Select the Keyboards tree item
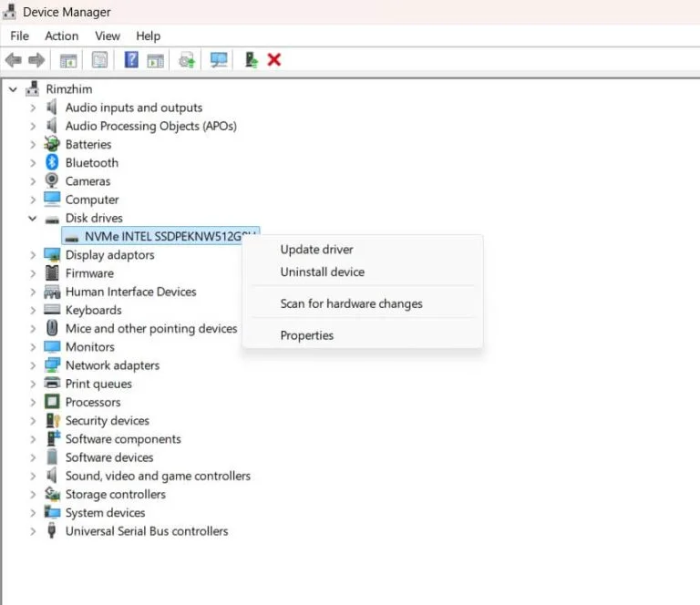Screen dimensions: 700x605 (93, 311)
